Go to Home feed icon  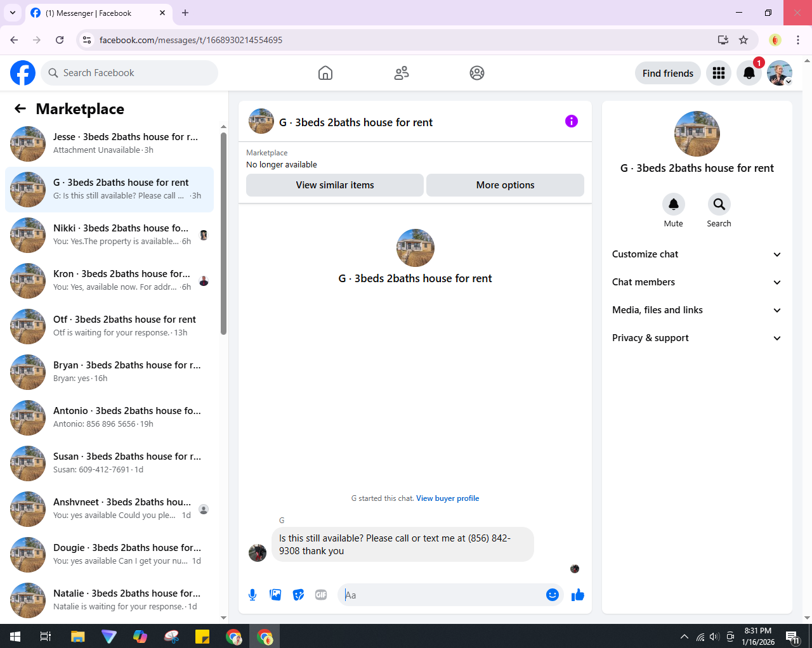coord(325,73)
